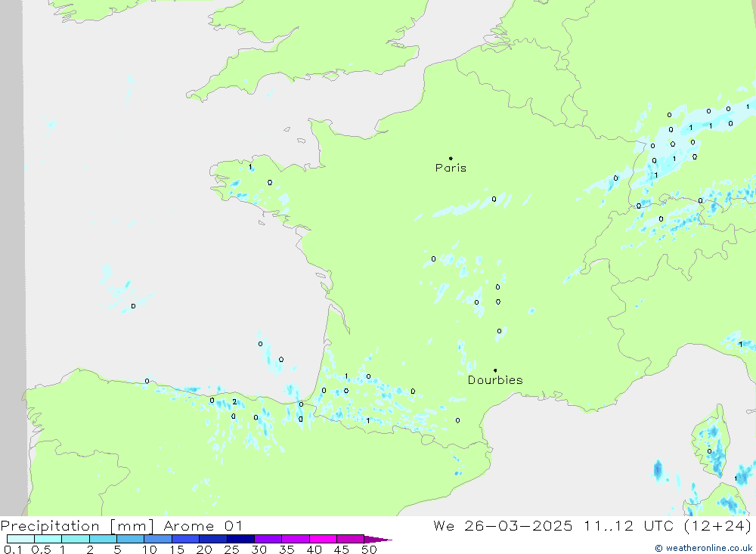
Task: Click the legend label '10'
Action: [150, 549]
